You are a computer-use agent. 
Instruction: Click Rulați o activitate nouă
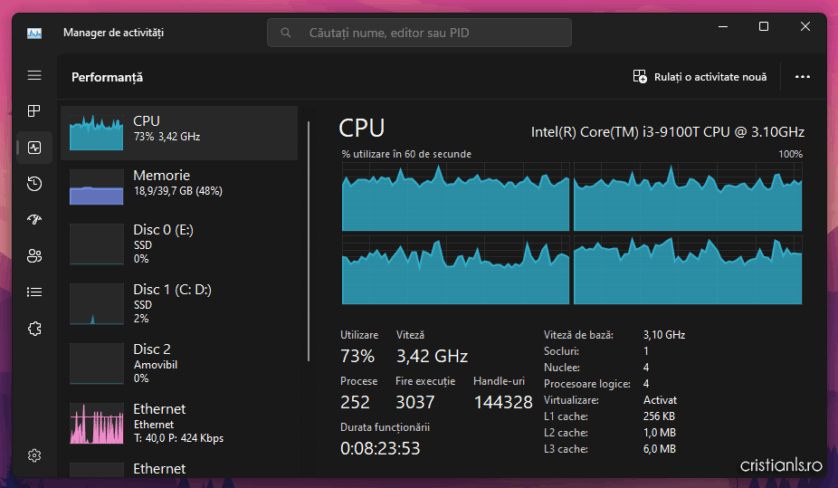pyautogui.click(x=700, y=77)
